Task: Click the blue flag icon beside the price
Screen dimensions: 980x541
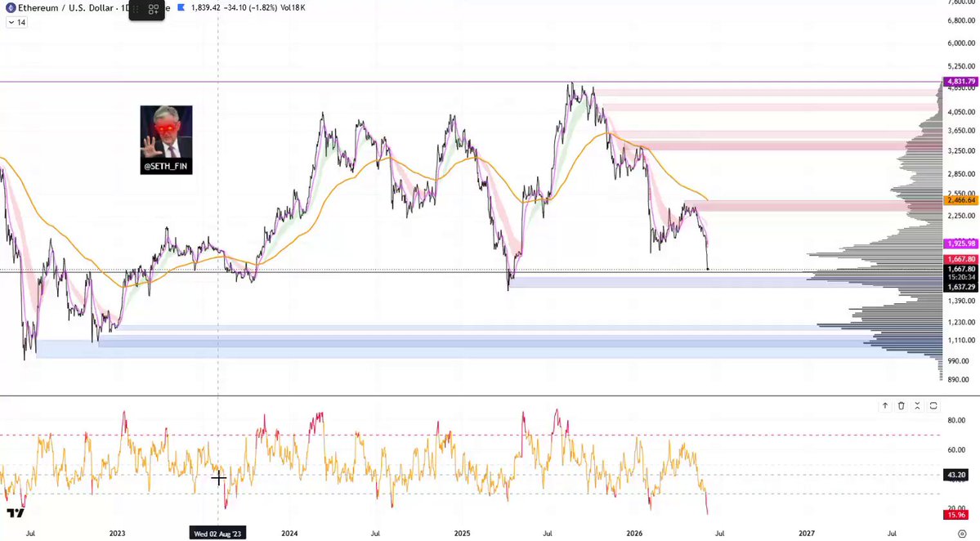Action: tap(181, 7)
